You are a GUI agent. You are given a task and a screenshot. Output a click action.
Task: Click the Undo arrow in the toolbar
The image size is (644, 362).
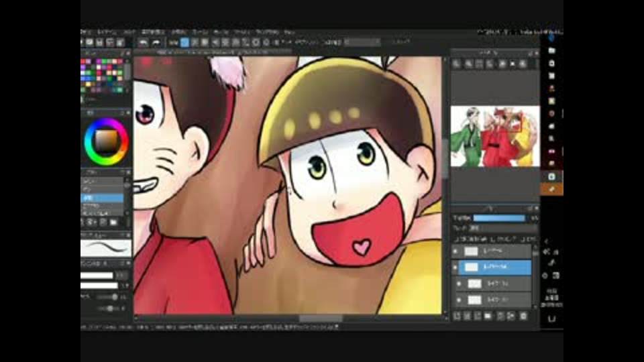[143, 42]
